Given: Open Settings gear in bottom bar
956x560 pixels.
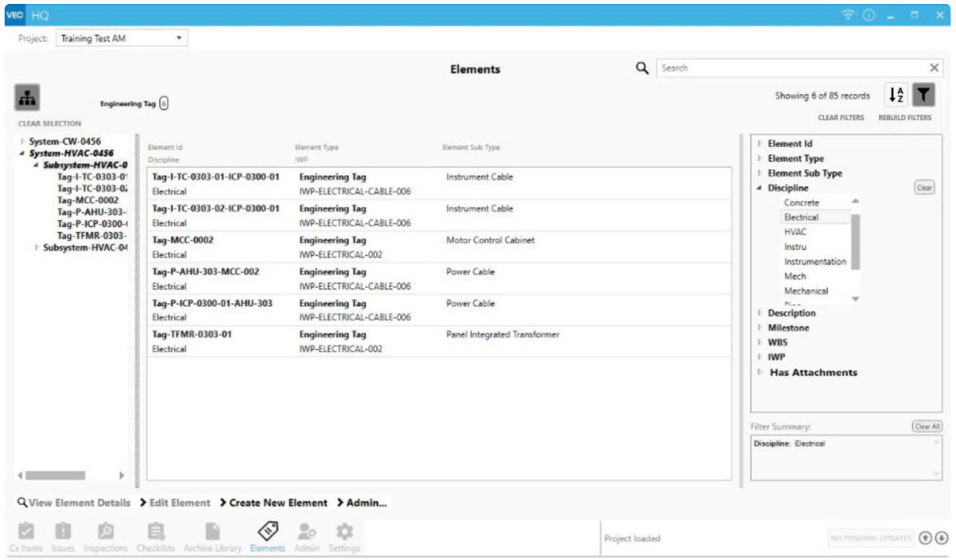Looking at the screenshot, I should (343, 536).
